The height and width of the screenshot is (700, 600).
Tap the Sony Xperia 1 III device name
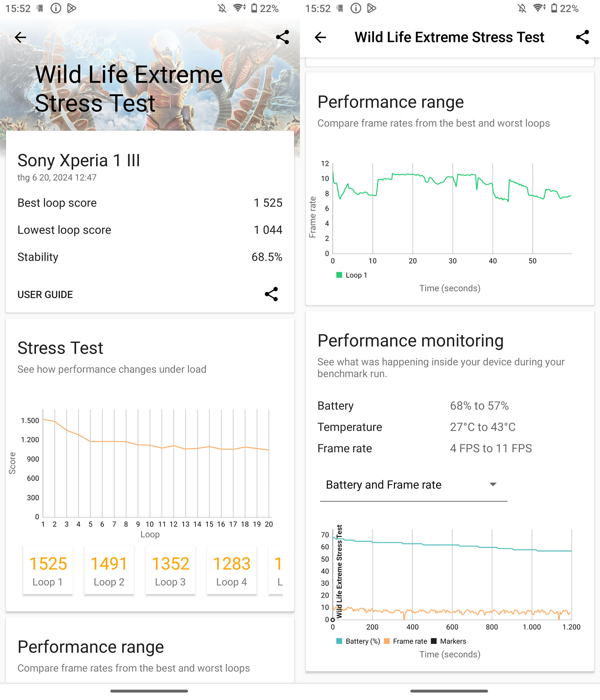79,160
